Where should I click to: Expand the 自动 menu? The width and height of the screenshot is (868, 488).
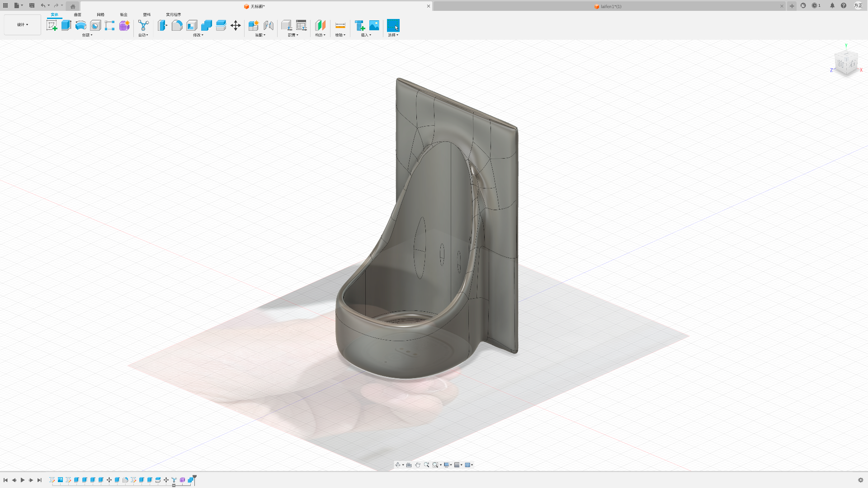click(143, 35)
